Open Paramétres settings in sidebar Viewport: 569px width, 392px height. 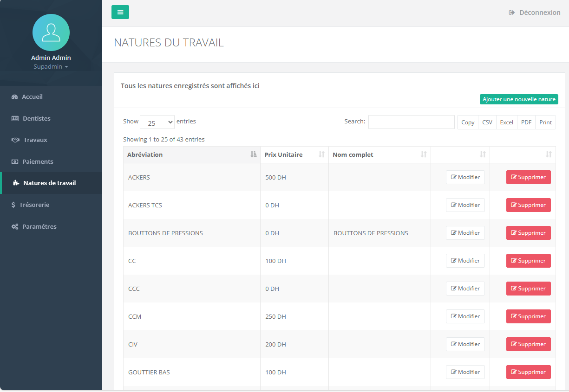click(39, 226)
